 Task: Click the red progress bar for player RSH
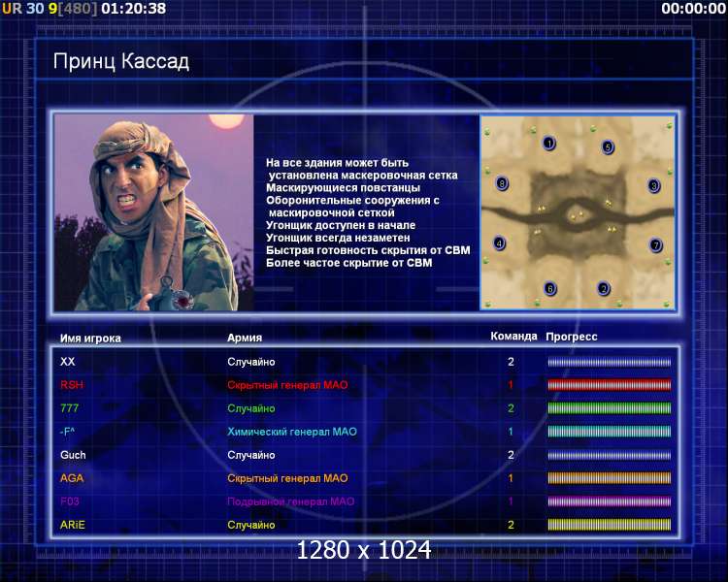tap(610, 385)
